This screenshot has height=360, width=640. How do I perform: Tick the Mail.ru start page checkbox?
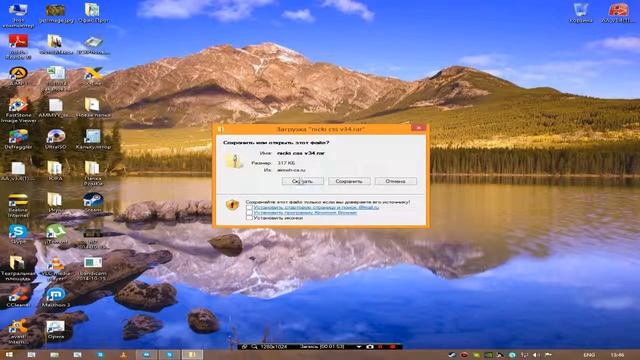click(x=249, y=207)
